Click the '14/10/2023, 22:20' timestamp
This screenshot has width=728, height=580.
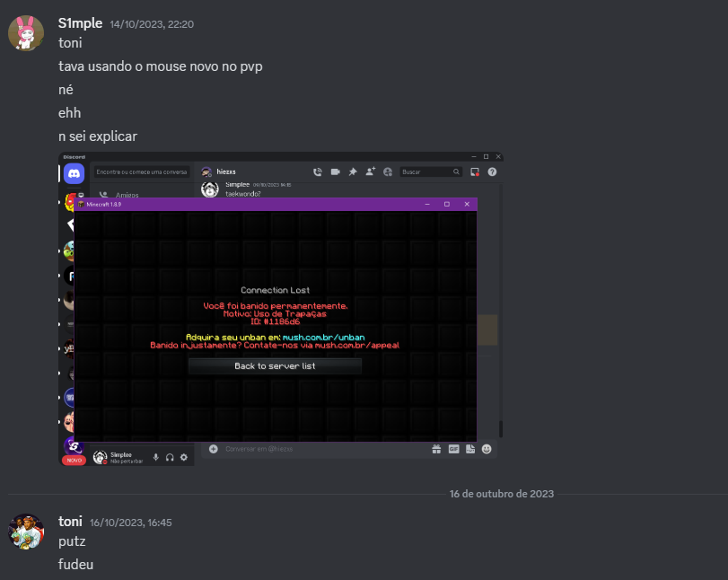coord(152,24)
